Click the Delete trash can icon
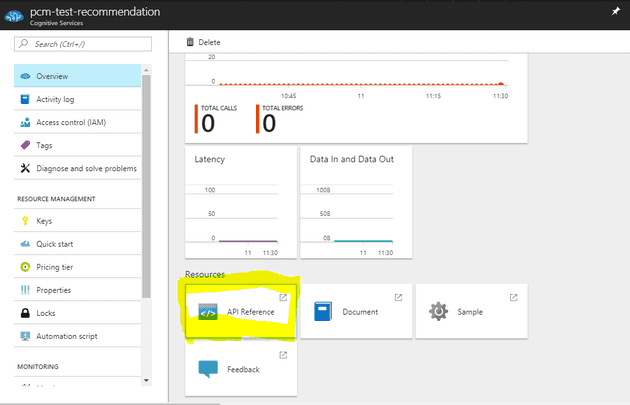 tap(190, 42)
